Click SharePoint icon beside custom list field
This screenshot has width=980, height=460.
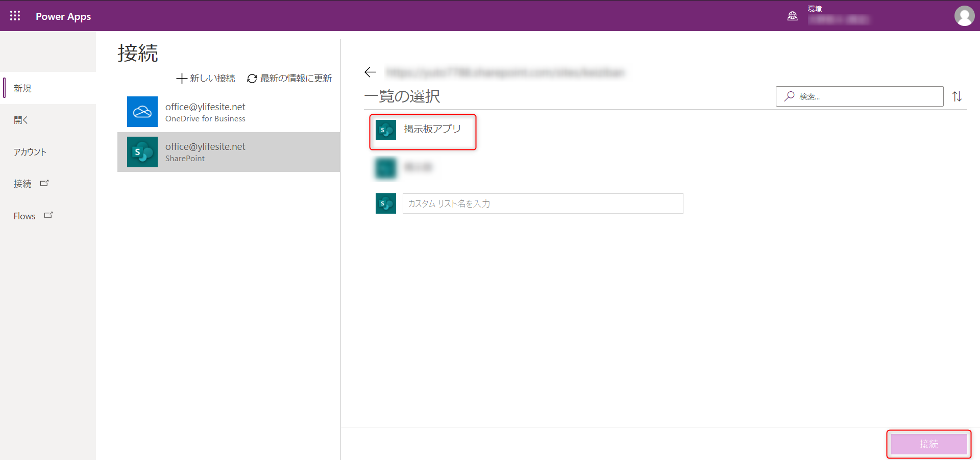[386, 203]
